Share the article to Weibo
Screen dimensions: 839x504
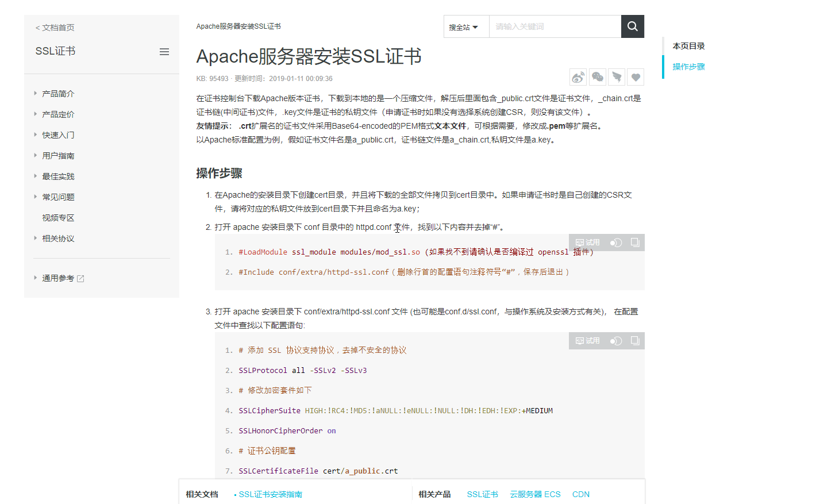pyautogui.click(x=578, y=77)
